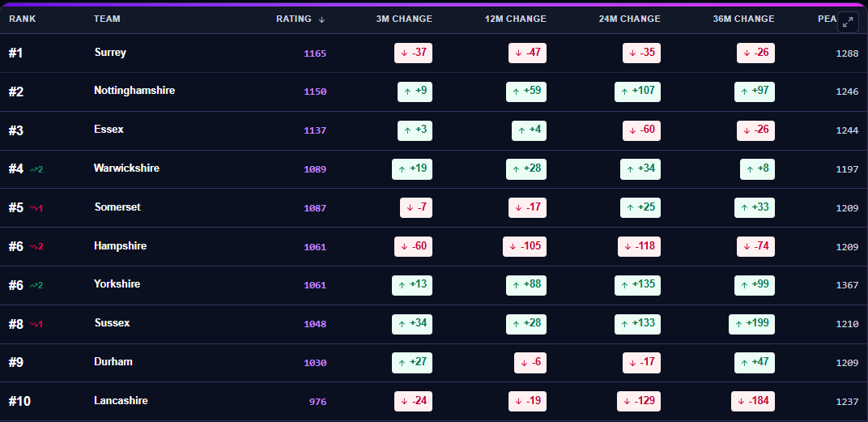Click Yorkshire's 1367 peak value
868x422 pixels.
tap(847, 286)
